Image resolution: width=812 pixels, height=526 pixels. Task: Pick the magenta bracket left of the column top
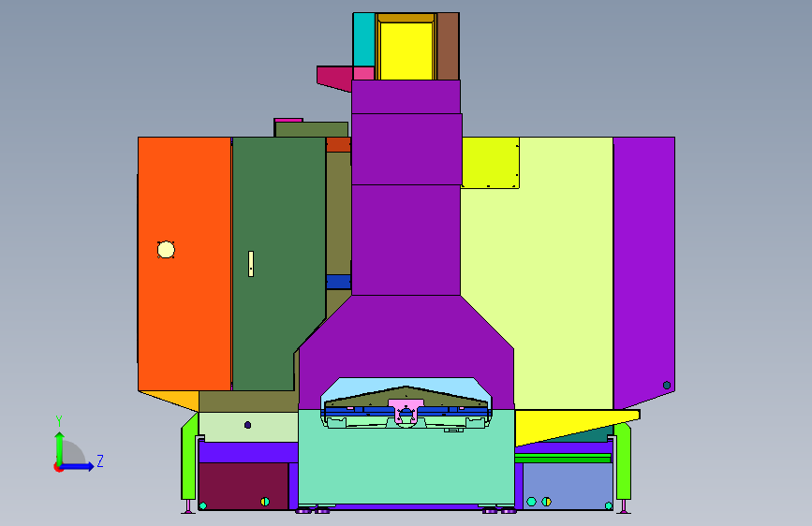pos(334,79)
